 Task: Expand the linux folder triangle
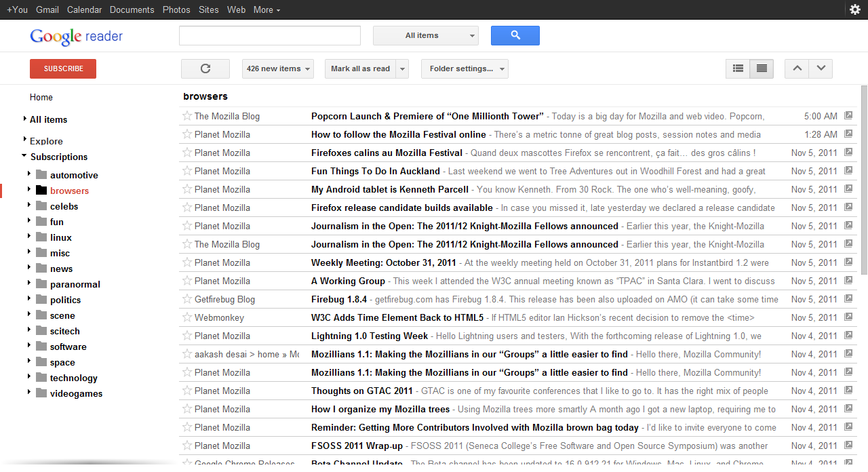coord(29,237)
